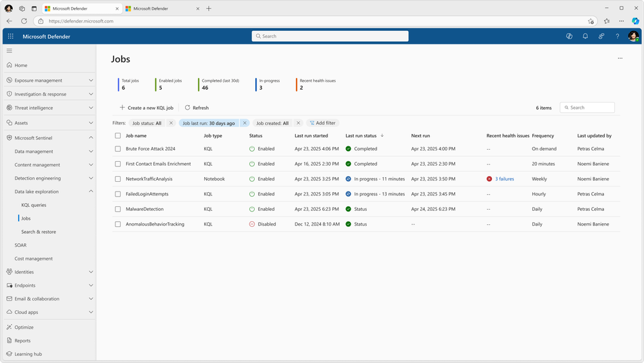Collapse the navigation hamburger menu
Image resolution: width=644 pixels, height=363 pixels.
click(x=10, y=51)
